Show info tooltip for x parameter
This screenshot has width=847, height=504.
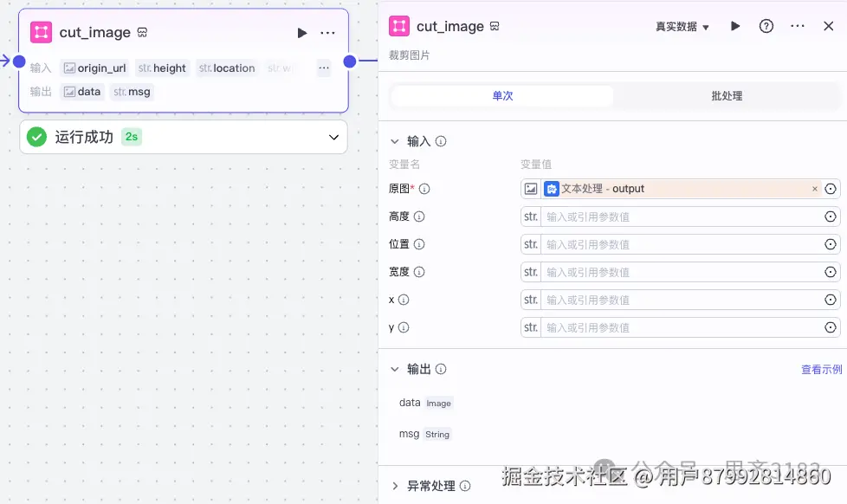(404, 300)
